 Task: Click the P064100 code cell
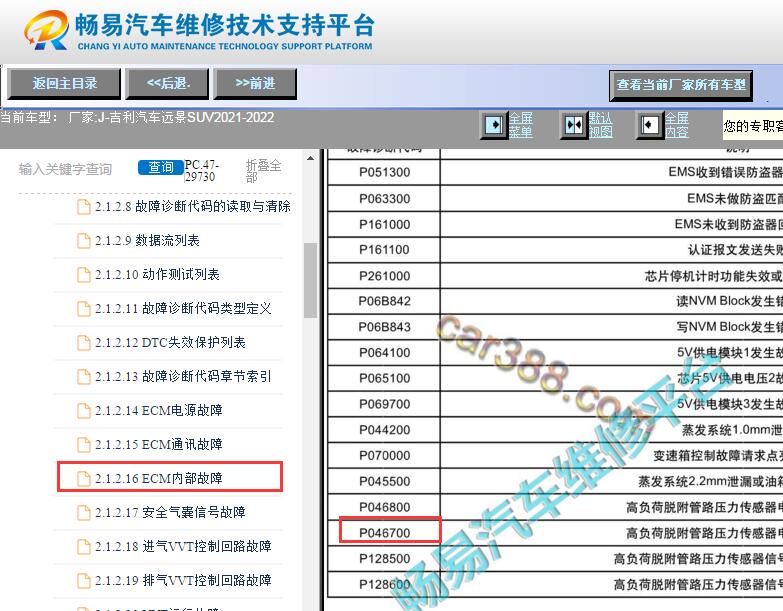384,352
